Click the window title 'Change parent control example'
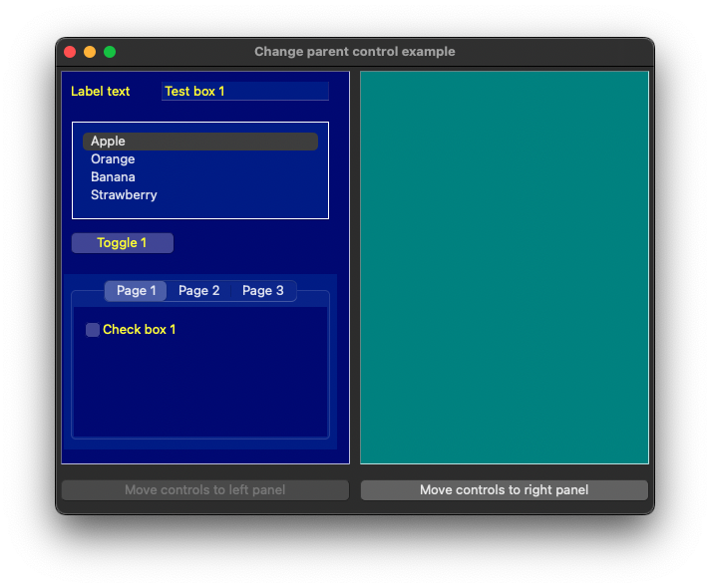 point(354,52)
